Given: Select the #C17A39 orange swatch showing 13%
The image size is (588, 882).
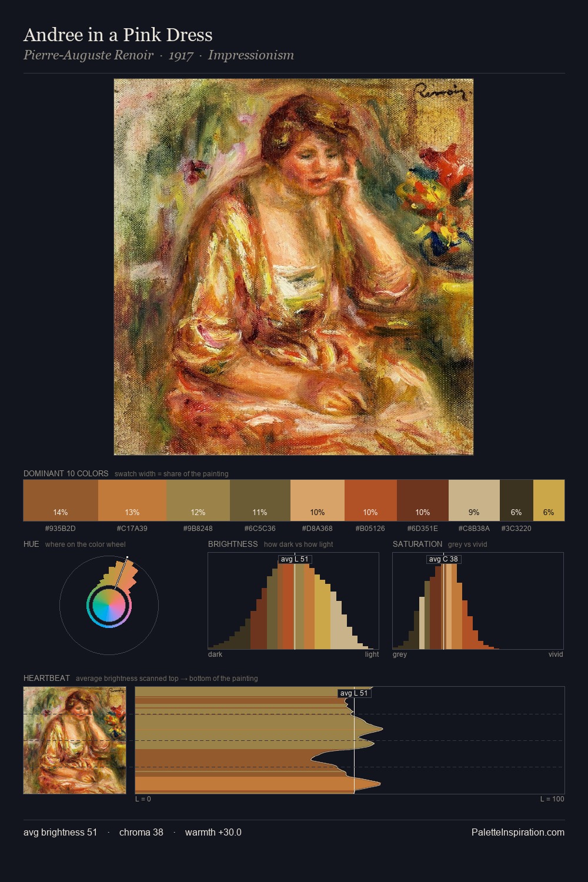Looking at the screenshot, I should [132, 500].
